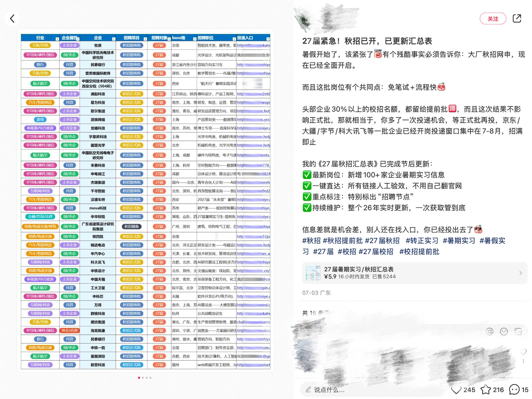The image size is (532, 399).
Task: Click the @ mention icon in comment box
Action: (489, 331)
